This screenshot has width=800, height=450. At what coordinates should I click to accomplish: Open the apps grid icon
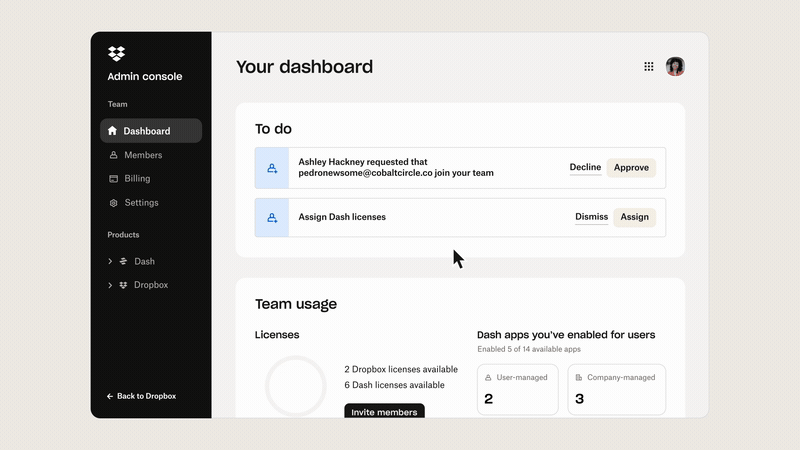[648, 66]
